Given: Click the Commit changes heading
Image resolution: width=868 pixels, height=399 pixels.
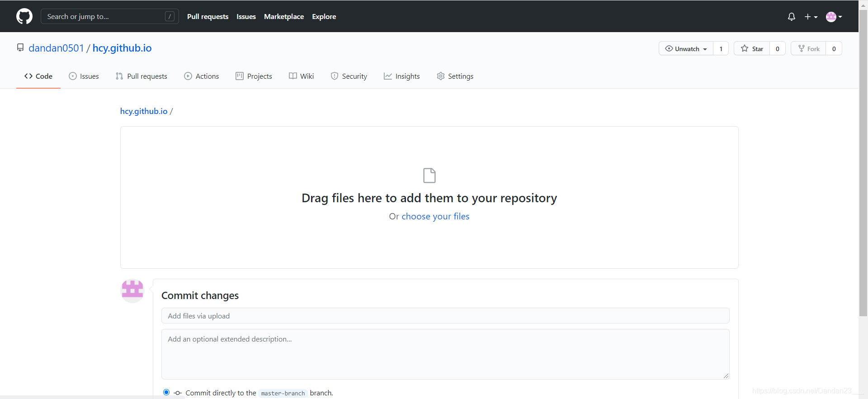Looking at the screenshot, I should [200, 295].
